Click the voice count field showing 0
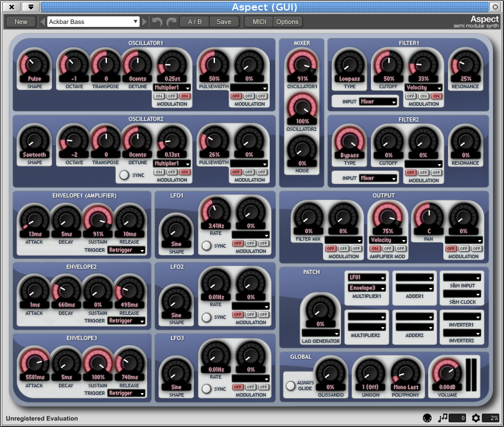 click(x=457, y=418)
